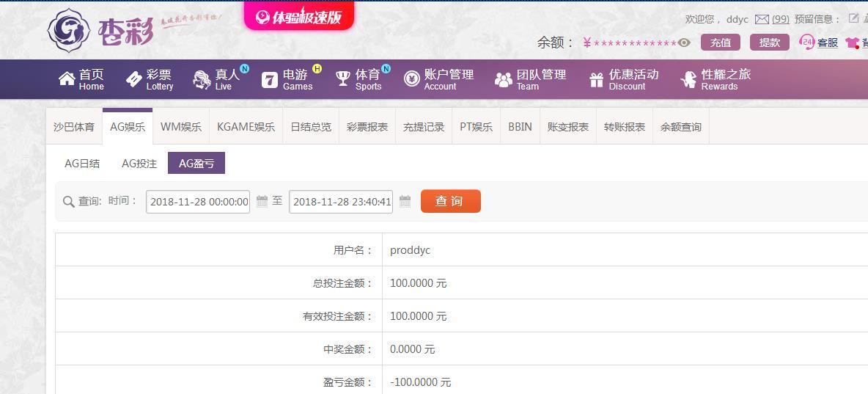Open the Sports trophy icon section

point(342,79)
